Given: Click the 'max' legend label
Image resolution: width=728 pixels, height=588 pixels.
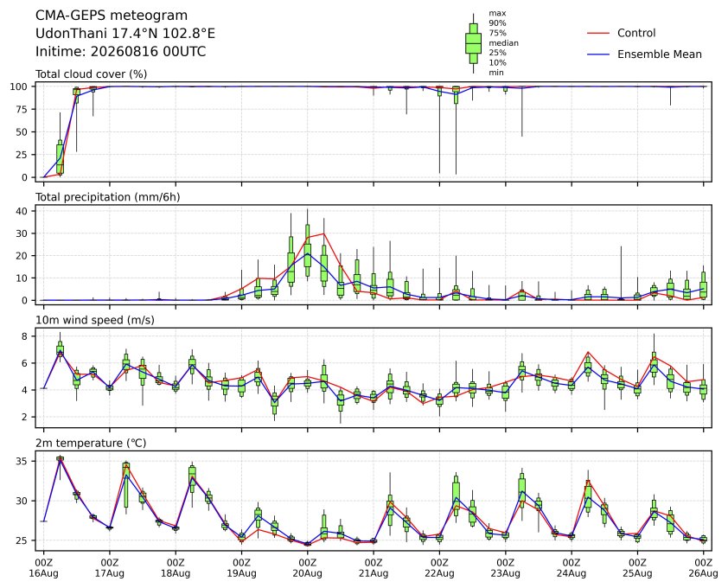Looking at the screenshot, I should (x=497, y=14).
